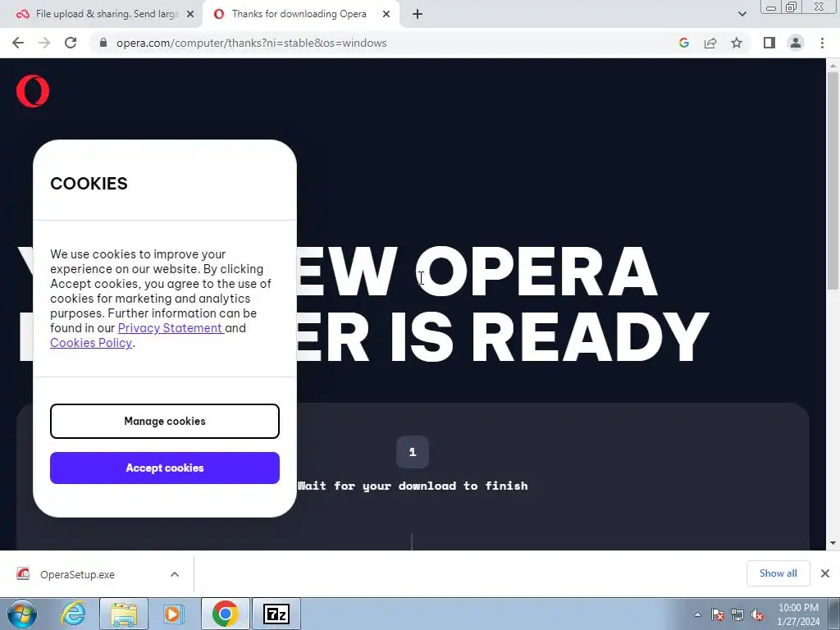Image resolution: width=840 pixels, height=630 pixels.
Task: Bookmark this page with the star icon
Action: [x=737, y=43]
